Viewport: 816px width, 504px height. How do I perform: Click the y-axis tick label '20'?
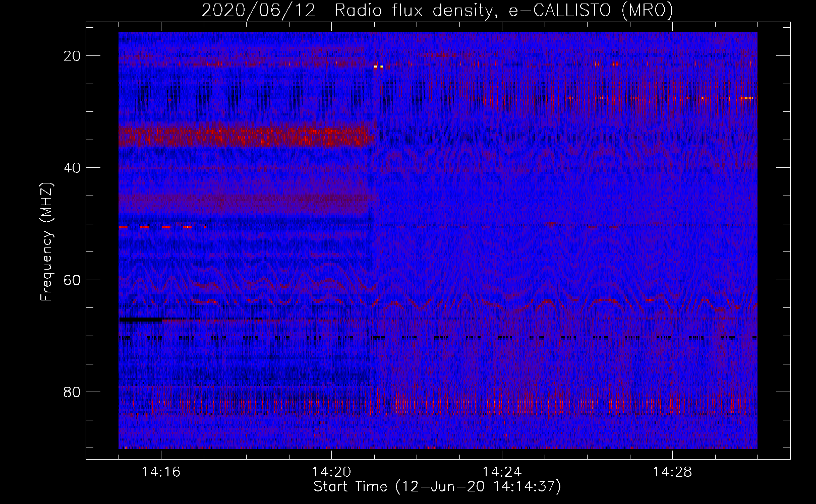click(73, 56)
